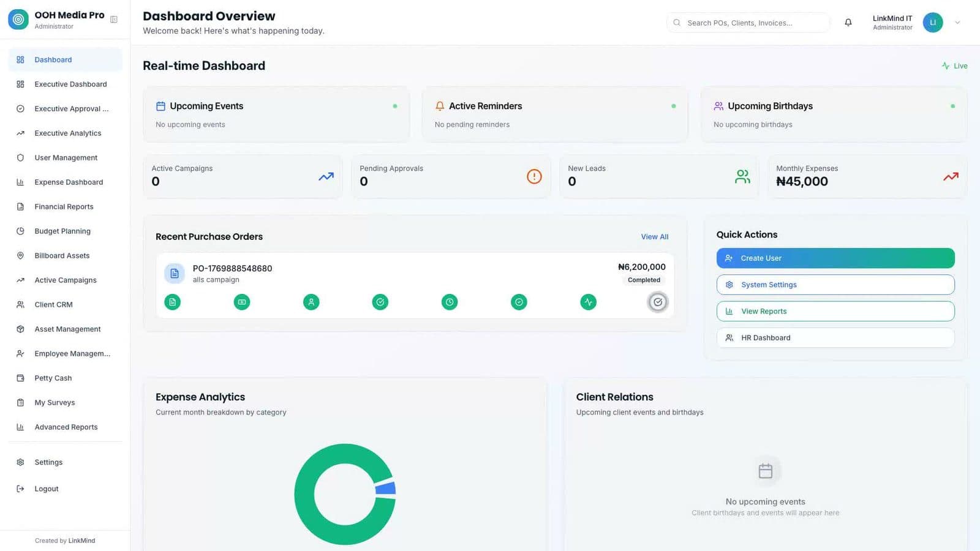Open Dashboard in sidebar
Viewport: 980px width, 551px height.
(65, 59)
